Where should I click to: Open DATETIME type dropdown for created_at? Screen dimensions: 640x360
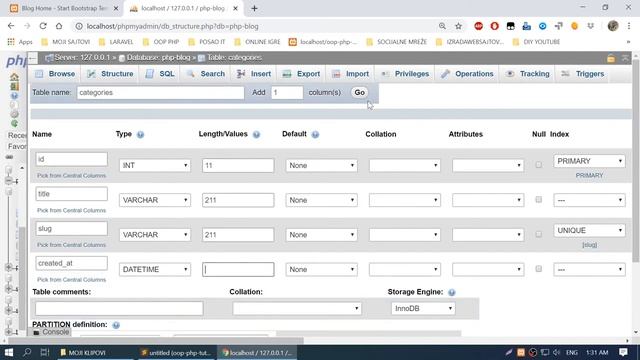coord(155,269)
